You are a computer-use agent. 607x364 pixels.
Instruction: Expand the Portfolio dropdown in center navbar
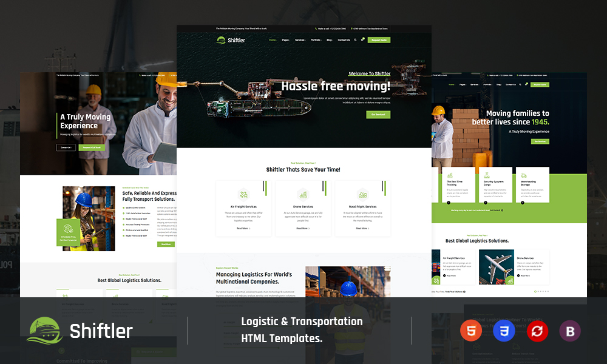coord(316,40)
